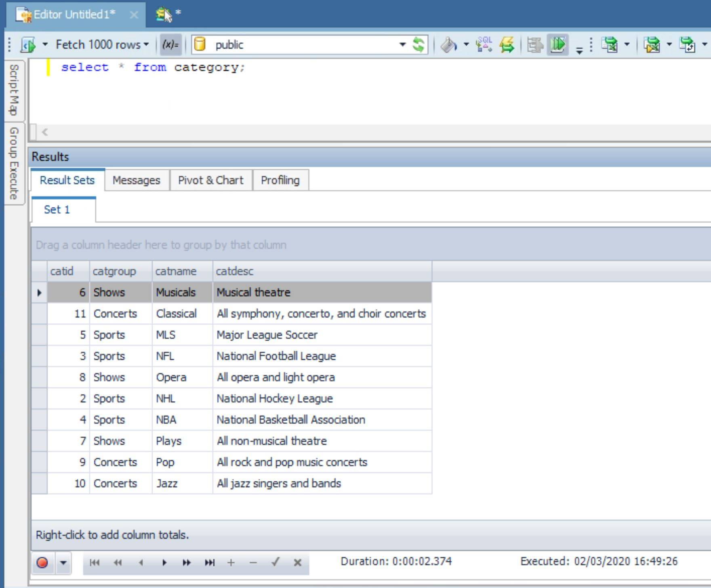This screenshot has width=711, height=588.
Task: Go to next record in navigator
Action: click(164, 563)
